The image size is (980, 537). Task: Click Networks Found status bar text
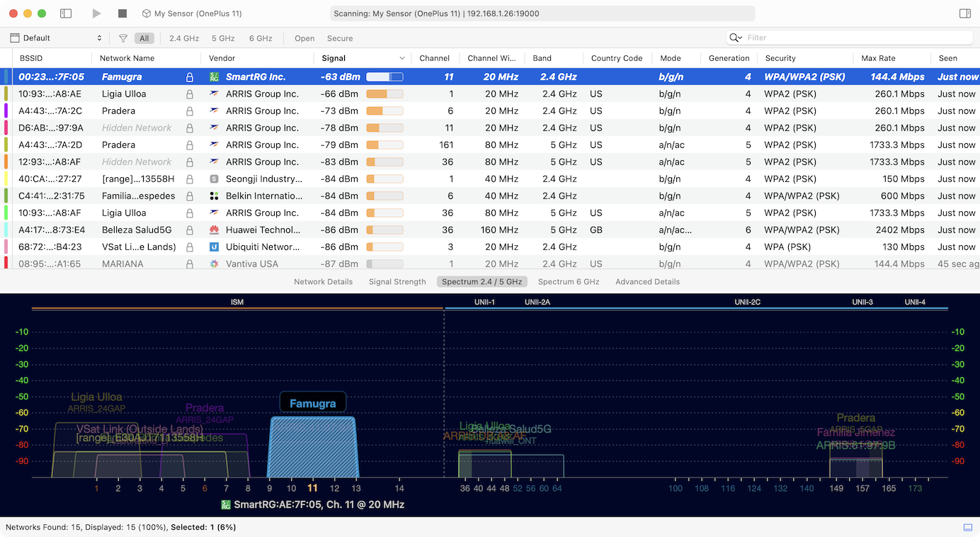point(120,527)
